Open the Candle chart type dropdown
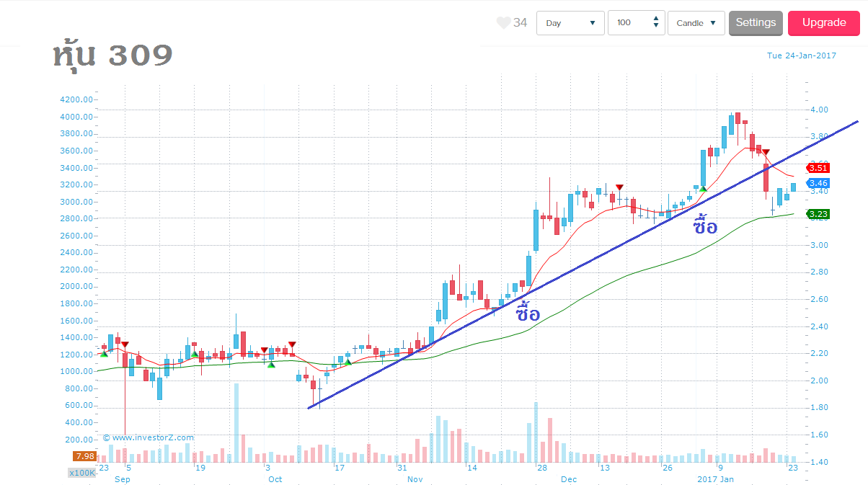This screenshot has width=868, height=485. click(x=696, y=23)
